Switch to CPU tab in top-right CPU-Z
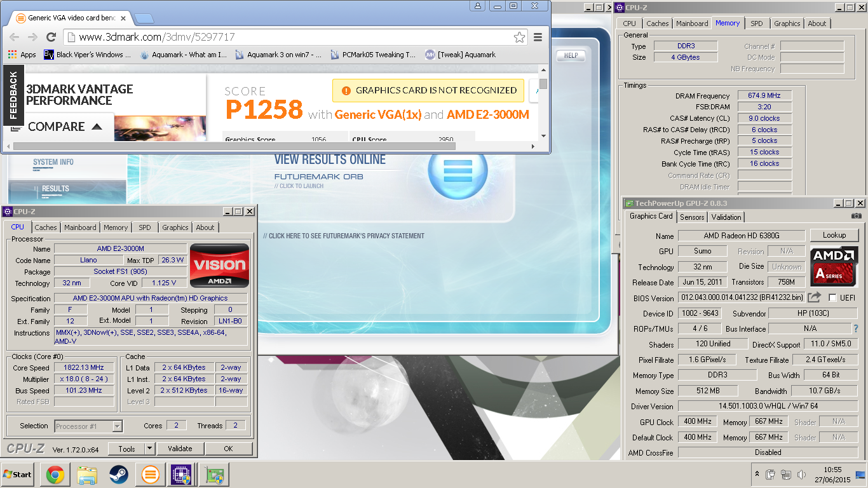Viewport: 868px width, 488px height. point(629,24)
